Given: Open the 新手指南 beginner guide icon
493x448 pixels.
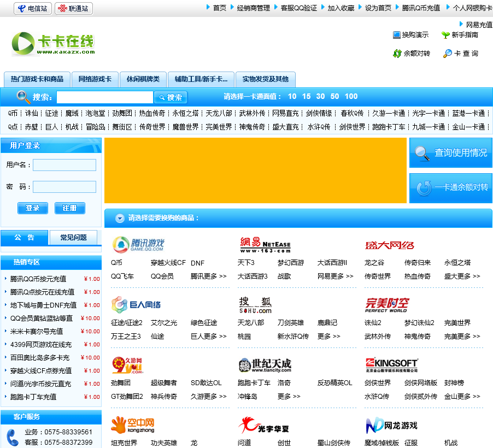Looking at the screenshot, I should click(x=460, y=35).
